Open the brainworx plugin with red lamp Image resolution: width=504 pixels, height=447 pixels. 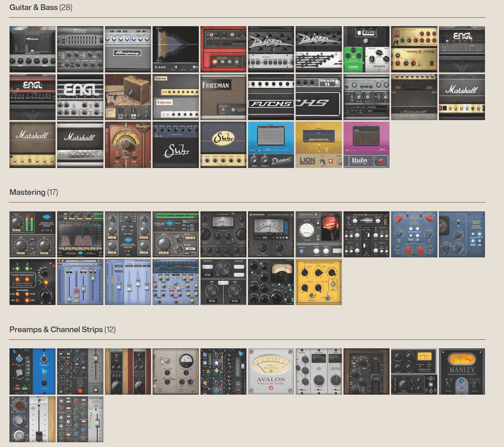point(319,234)
